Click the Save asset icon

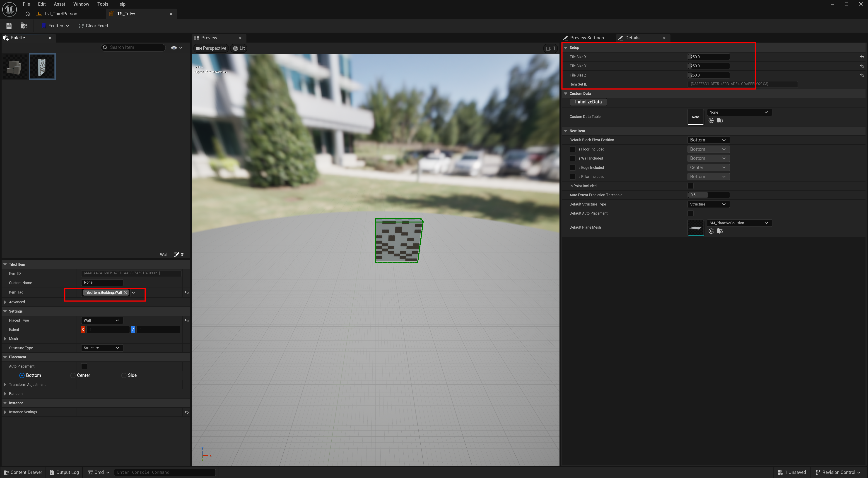9,26
